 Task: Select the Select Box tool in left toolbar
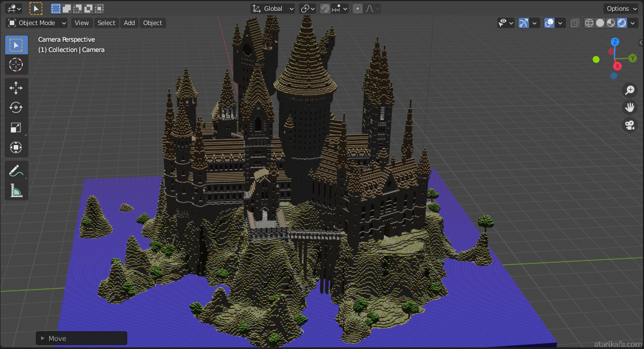[16, 45]
